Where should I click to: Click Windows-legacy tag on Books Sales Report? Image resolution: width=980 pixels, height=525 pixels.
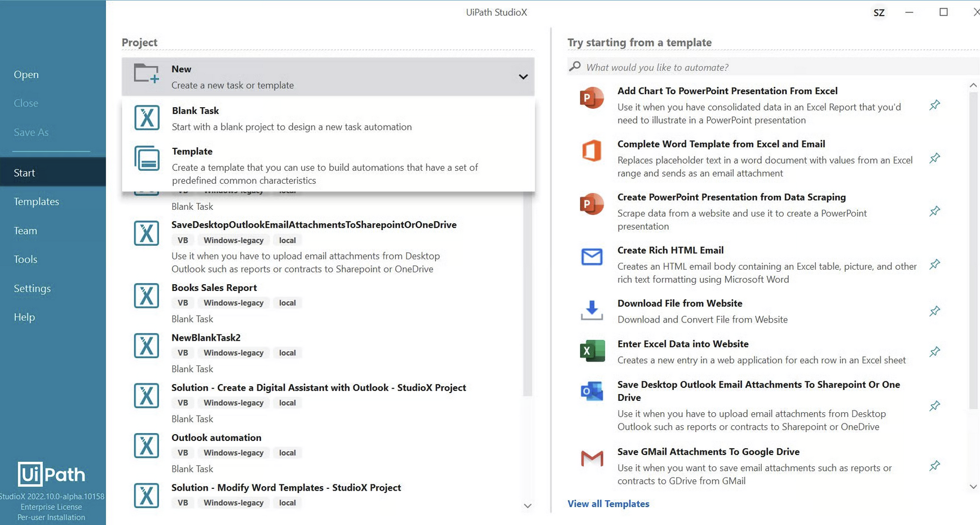pyautogui.click(x=233, y=303)
